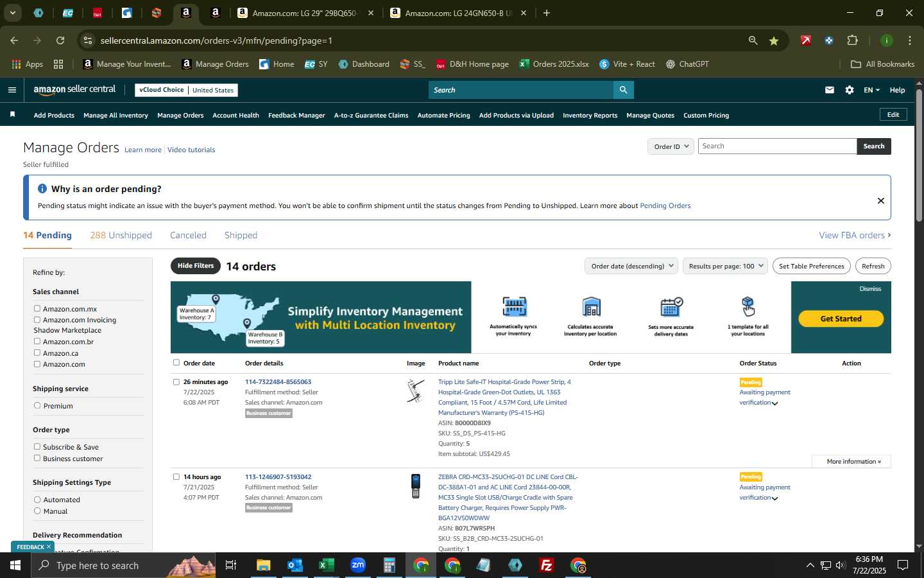Click the Refresh orders button
This screenshot has width=924, height=578.
(x=873, y=266)
